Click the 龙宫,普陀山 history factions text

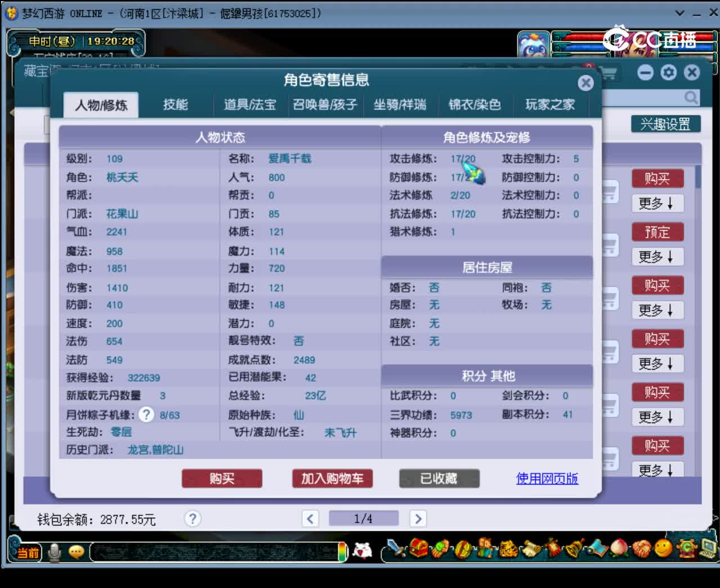(155, 450)
